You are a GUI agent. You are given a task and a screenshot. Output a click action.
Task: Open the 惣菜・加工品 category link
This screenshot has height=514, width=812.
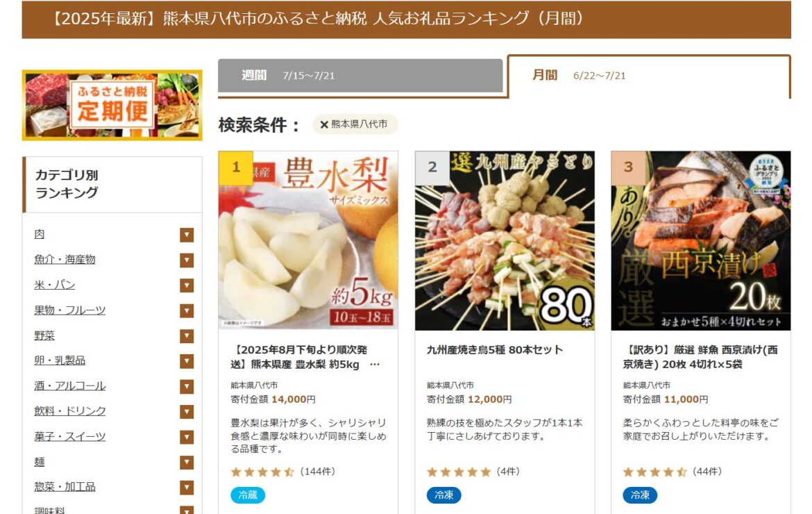pos(65,487)
